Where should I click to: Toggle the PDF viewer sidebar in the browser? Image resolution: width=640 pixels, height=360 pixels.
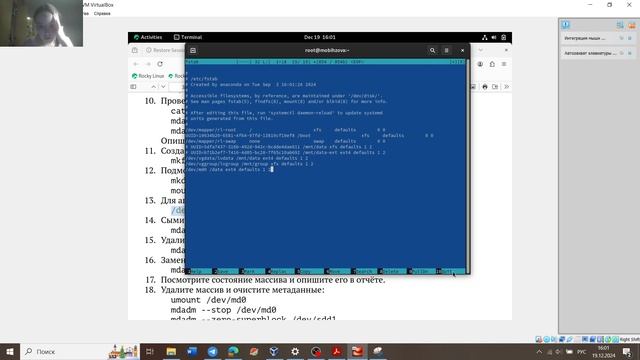[133, 87]
